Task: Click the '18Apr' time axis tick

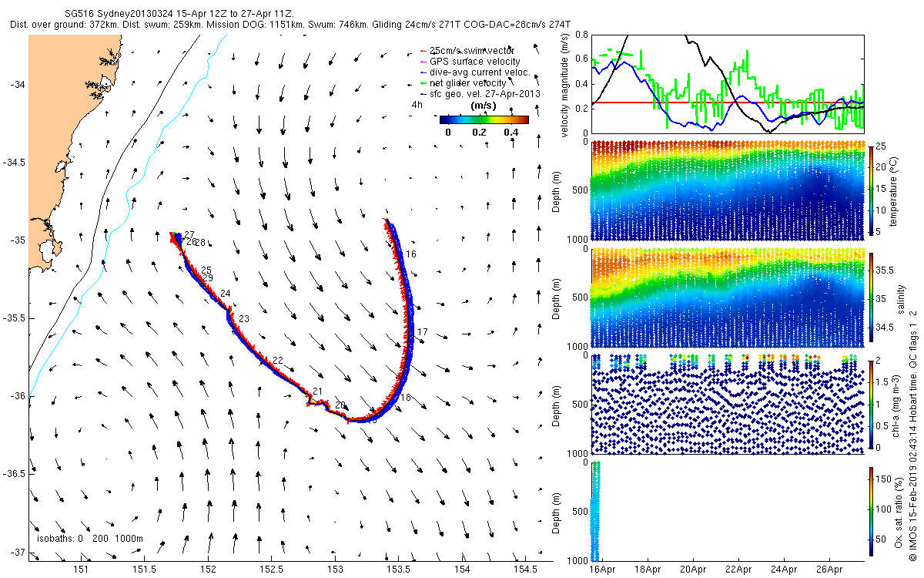Action: point(648,570)
